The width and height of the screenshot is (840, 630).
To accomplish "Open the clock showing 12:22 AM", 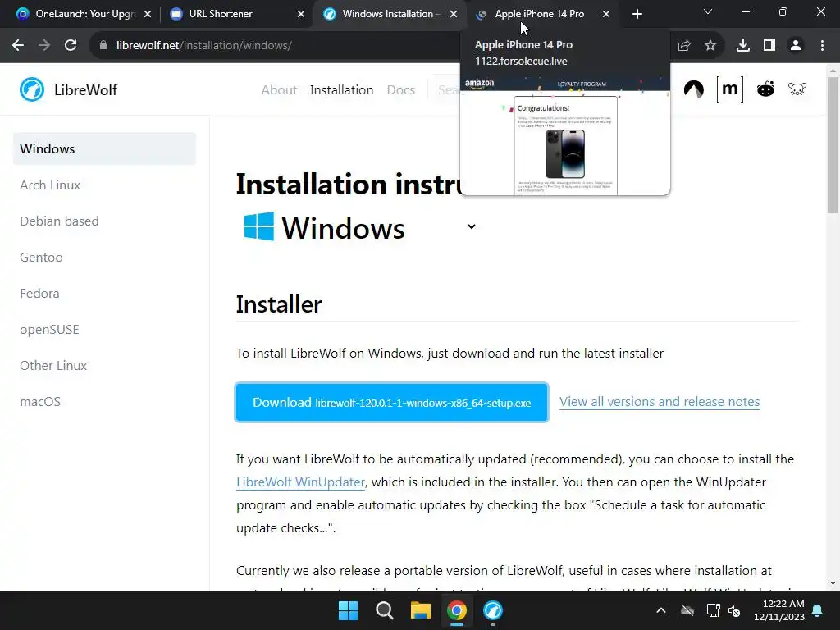I will pyautogui.click(x=779, y=610).
